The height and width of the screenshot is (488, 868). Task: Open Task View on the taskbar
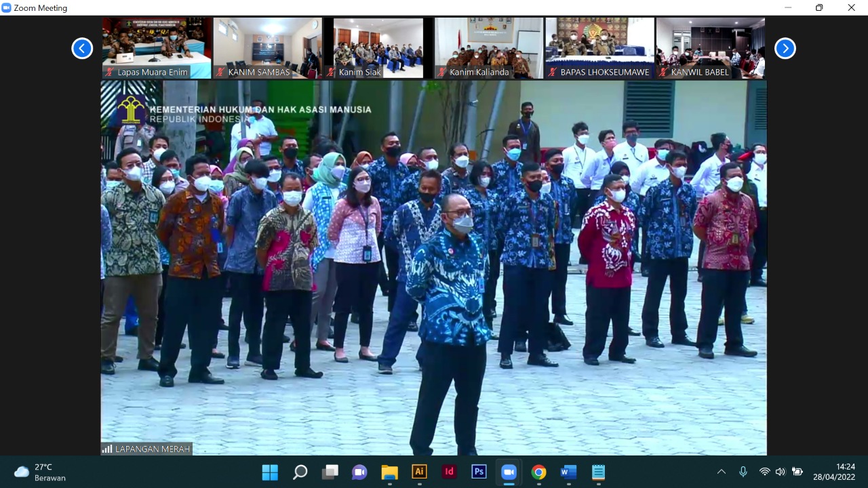tap(330, 472)
